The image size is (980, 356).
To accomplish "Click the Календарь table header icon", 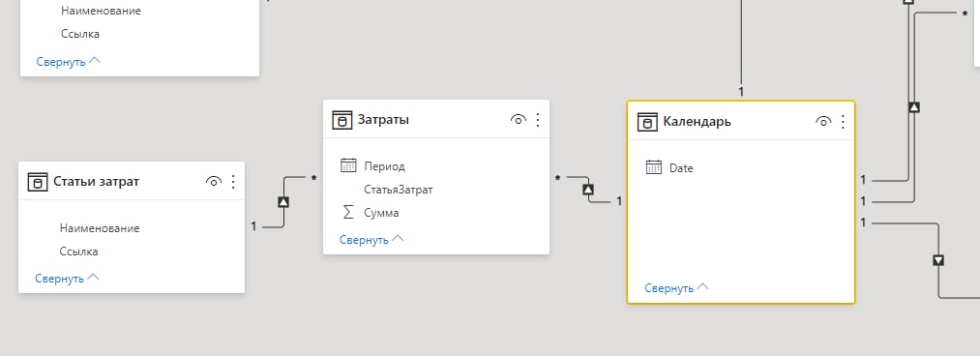I will point(646,122).
